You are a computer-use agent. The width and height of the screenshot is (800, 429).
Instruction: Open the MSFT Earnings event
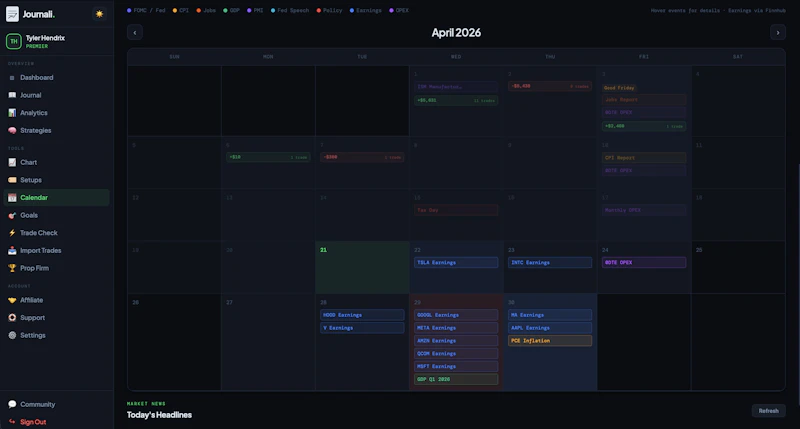[x=456, y=366]
